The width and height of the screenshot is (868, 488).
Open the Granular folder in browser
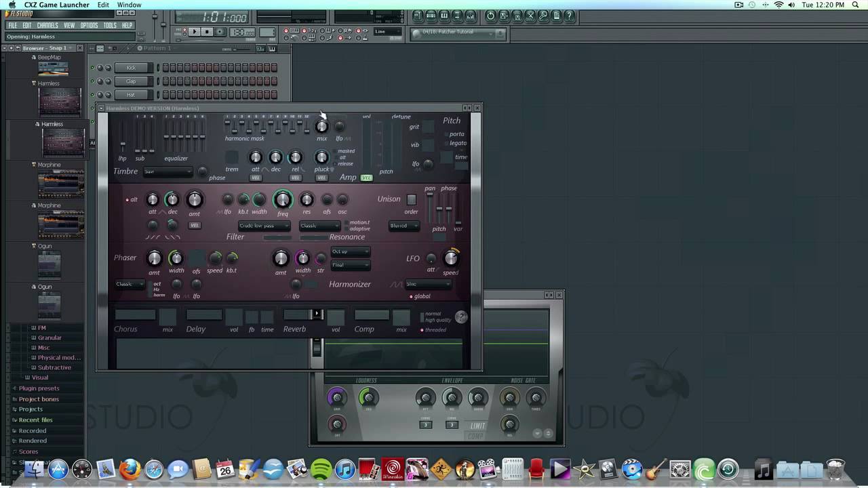tap(50, 338)
